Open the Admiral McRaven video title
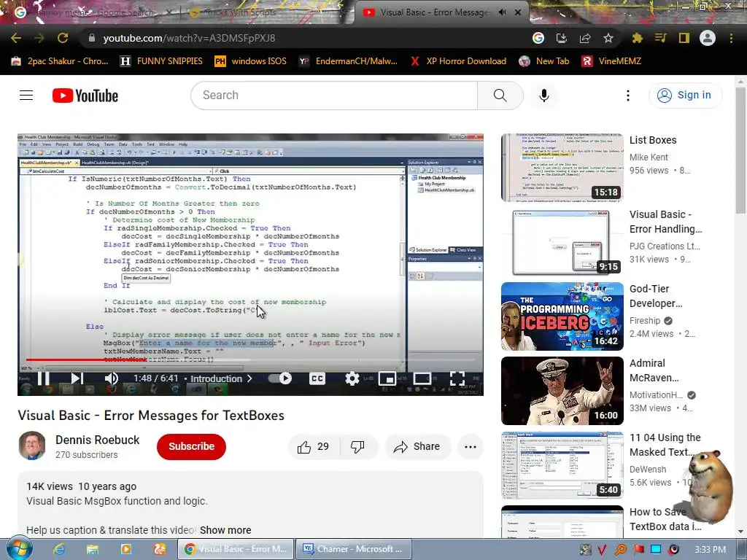 (x=654, y=370)
